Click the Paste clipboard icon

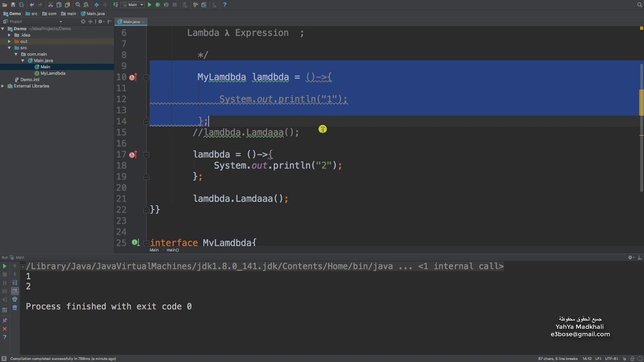(67, 5)
